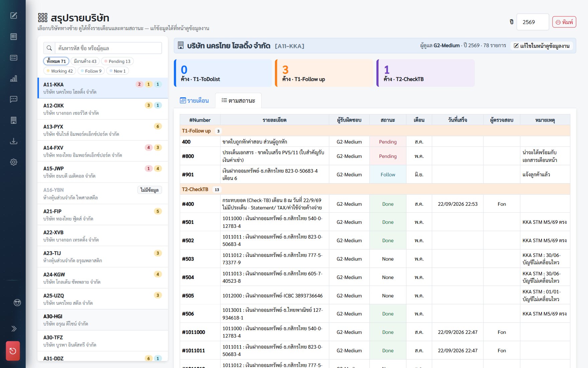Viewport: 588px width, 368px height.
Task: Click the Done status on row #501
Action: (388, 222)
